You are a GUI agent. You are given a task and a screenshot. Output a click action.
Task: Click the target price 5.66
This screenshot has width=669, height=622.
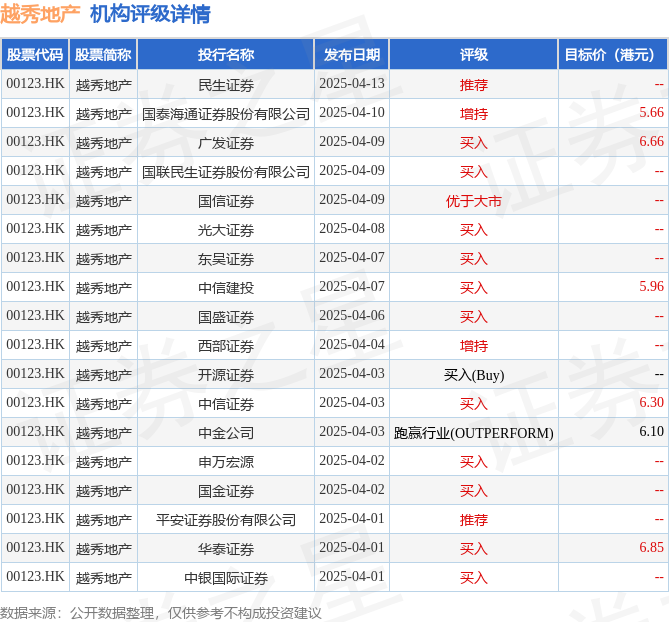tap(651, 113)
